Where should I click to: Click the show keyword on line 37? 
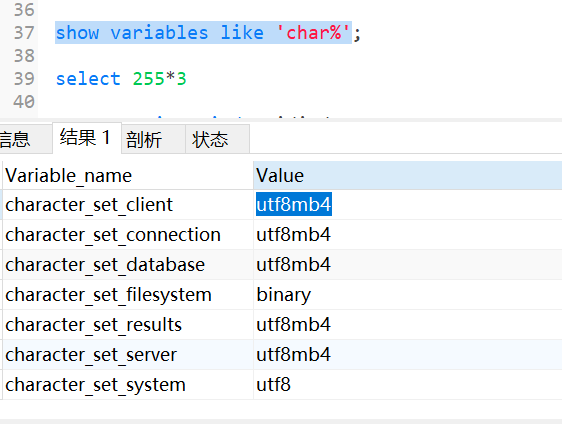(77, 33)
